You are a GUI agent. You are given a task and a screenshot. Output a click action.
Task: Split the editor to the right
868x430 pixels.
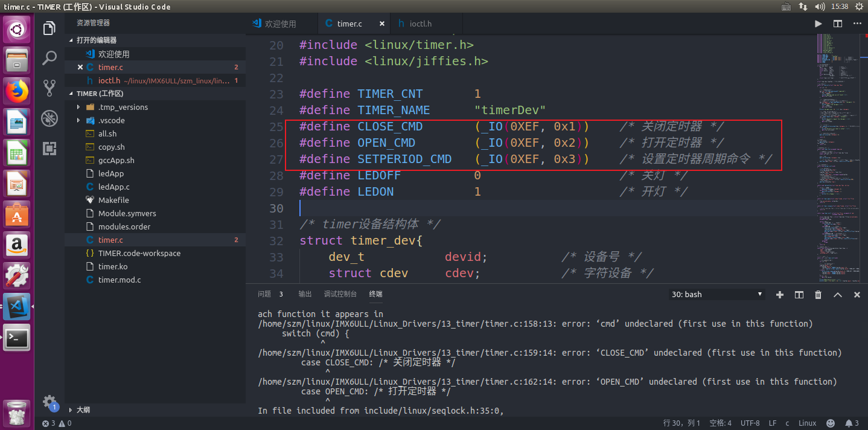pos(838,24)
